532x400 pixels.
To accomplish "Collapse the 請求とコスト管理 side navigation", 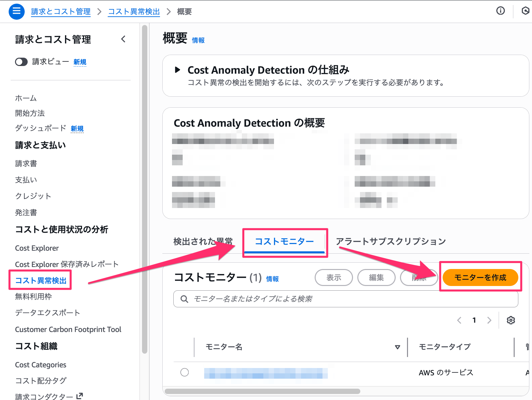I will [123, 39].
